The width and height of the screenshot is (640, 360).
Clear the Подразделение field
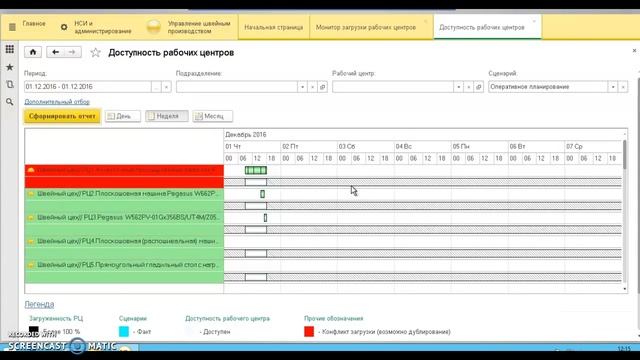pyautogui.click(x=312, y=87)
